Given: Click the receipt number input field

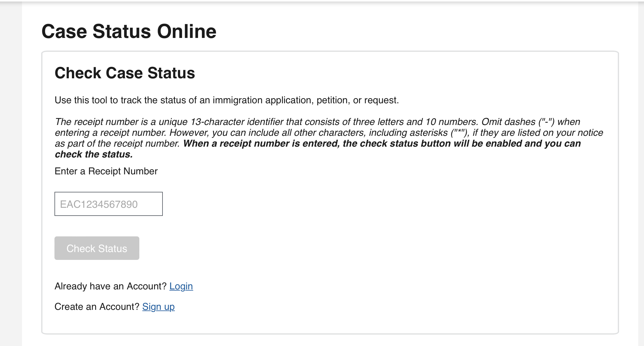Looking at the screenshot, I should (108, 204).
